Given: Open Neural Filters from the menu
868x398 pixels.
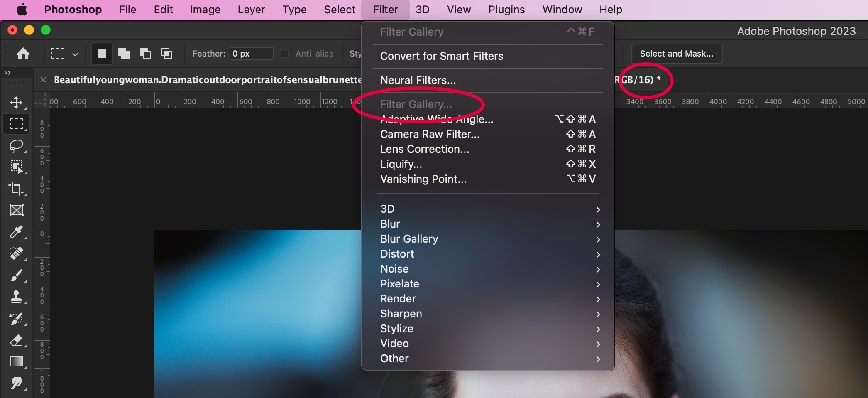Looking at the screenshot, I should pyautogui.click(x=488, y=80).
